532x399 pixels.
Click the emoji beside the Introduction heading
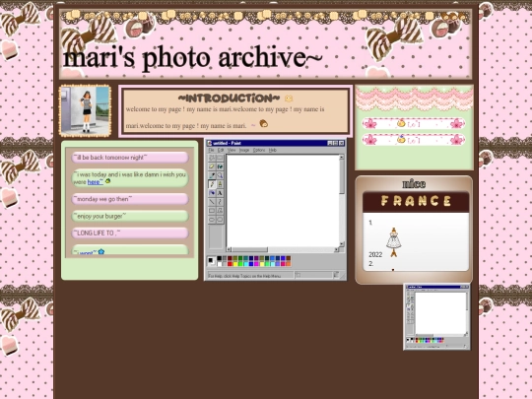pyautogui.click(x=289, y=99)
